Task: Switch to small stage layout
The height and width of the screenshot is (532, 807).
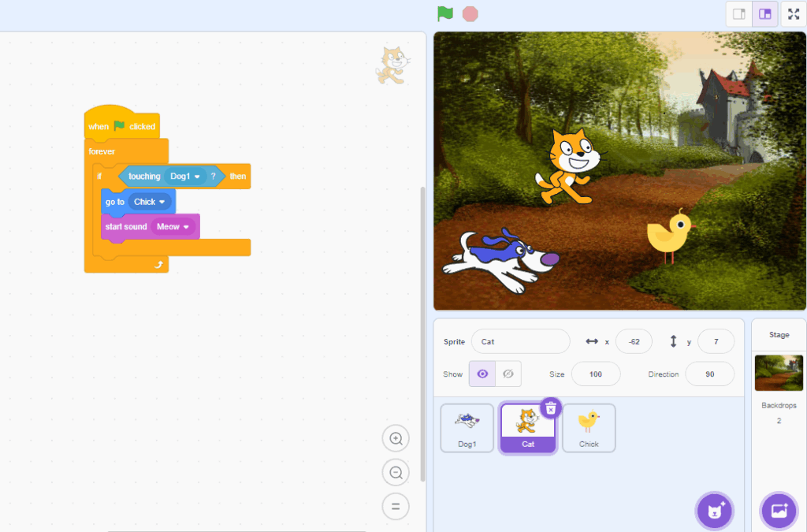Action: (x=739, y=14)
